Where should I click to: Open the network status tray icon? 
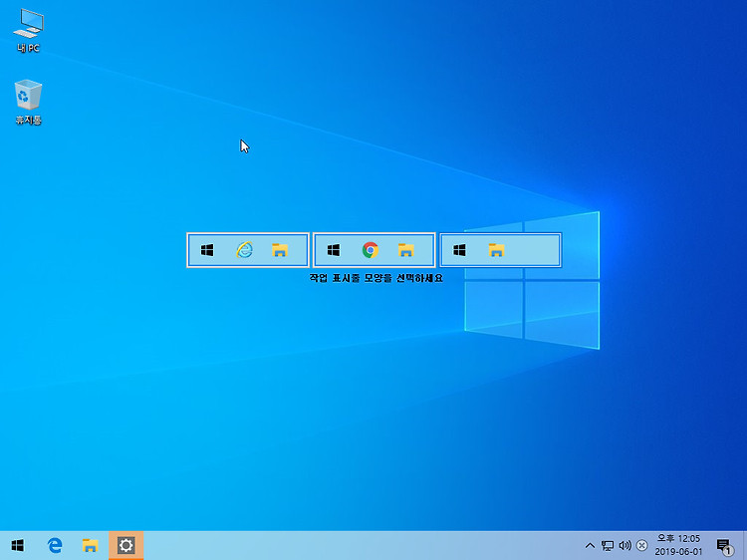click(607, 546)
